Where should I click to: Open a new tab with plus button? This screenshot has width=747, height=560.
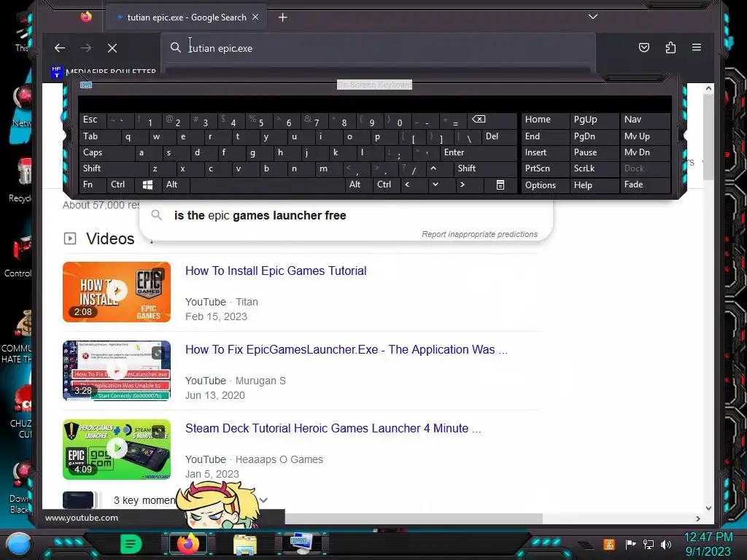coord(282,17)
